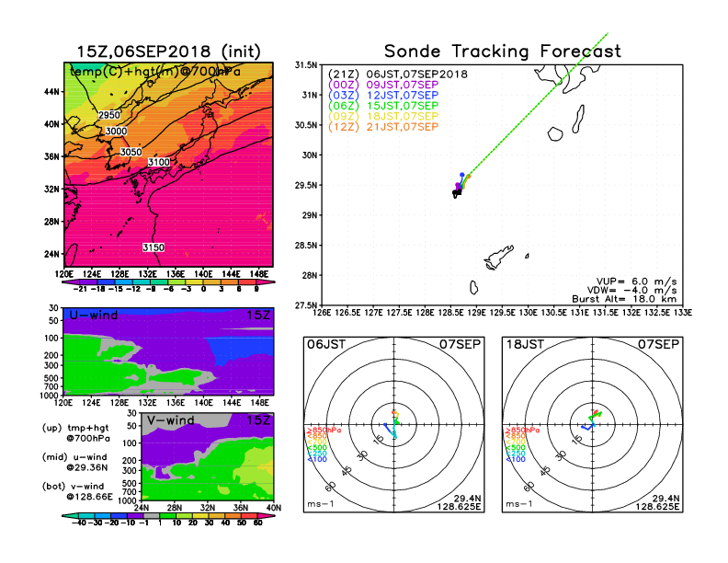728x563 pixels.
Task: Click '<100' legend in 06JST hodograph
Action: [317, 459]
